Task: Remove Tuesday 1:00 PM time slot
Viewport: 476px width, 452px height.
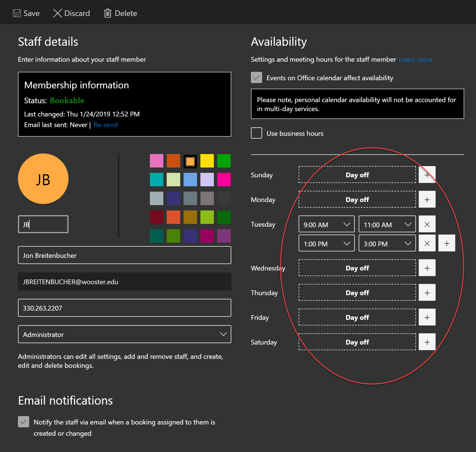Action: [427, 243]
